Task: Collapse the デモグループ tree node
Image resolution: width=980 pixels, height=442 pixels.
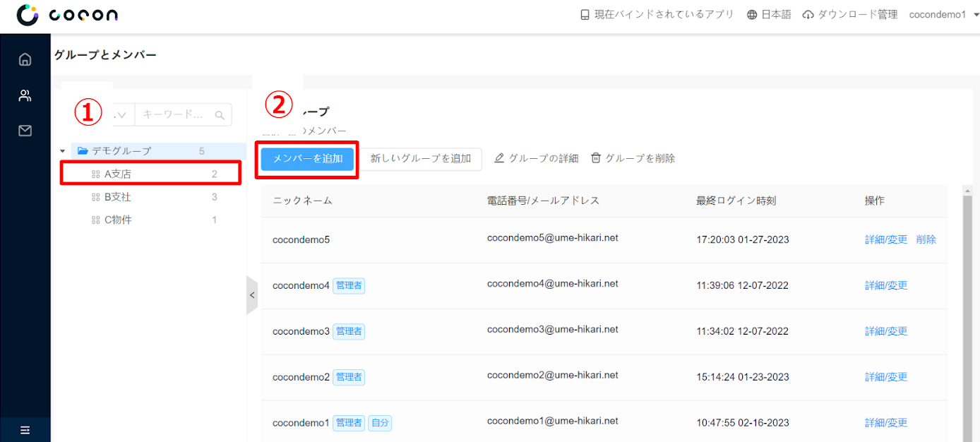Action: click(62, 151)
